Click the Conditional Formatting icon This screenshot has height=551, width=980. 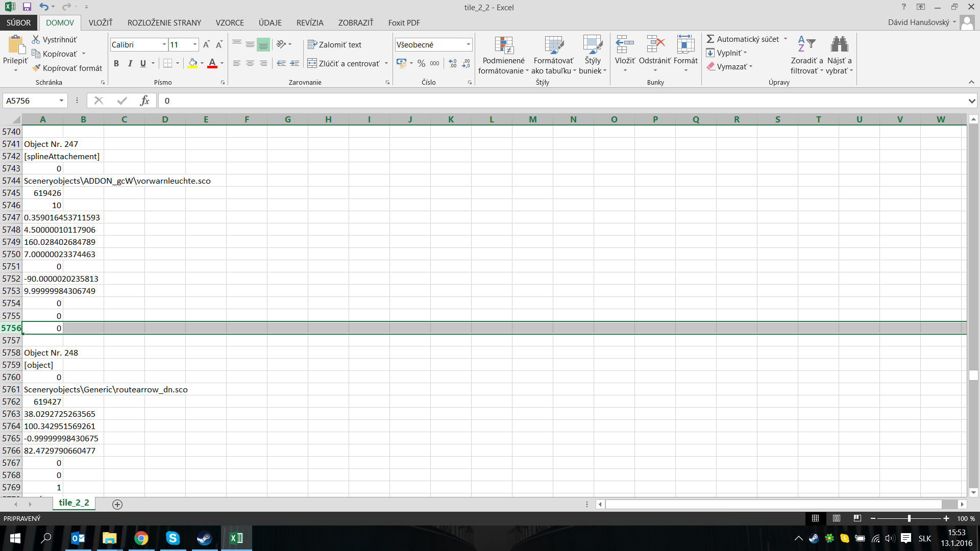503,46
